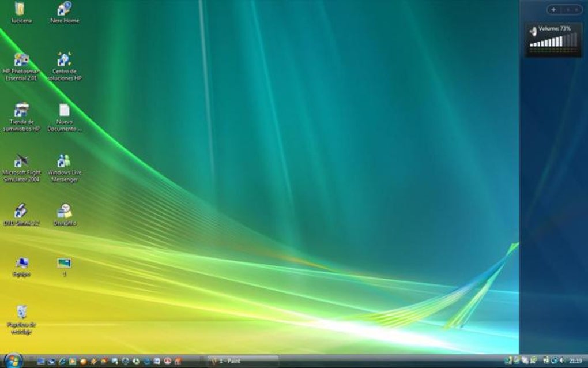Launch Internet Explorer from Quick Launch
The height and width of the screenshot is (368, 588).
point(62,361)
